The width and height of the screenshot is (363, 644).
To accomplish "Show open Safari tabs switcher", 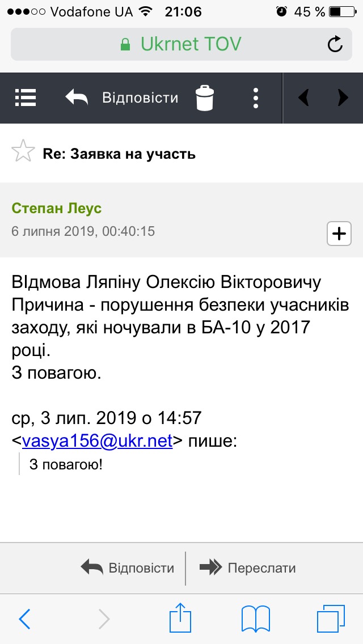I will 331,618.
